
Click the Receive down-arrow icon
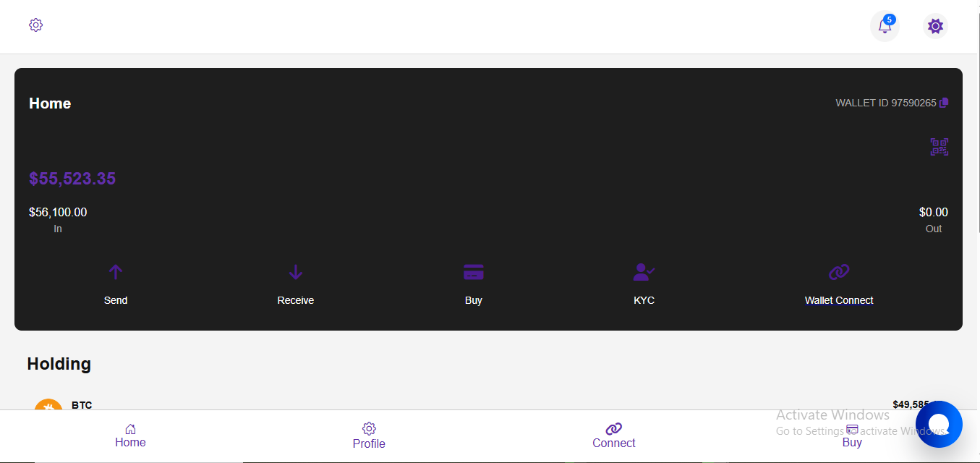click(x=295, y=273)
